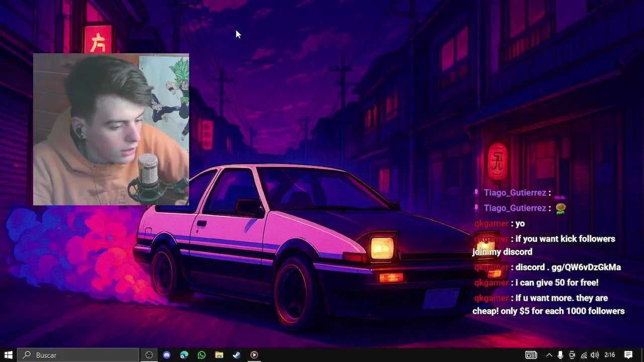Open the media player taskbar app

tap(254, 355)
